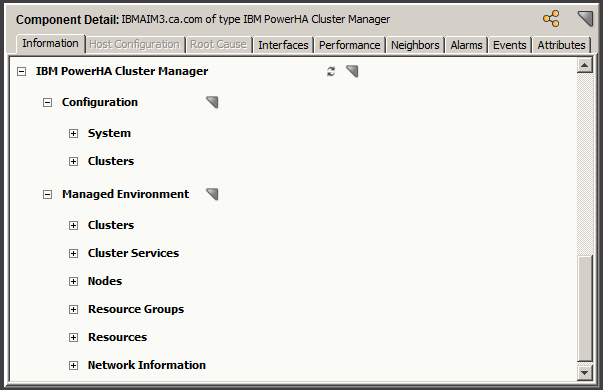Select the Resources label

click(x=117, y=337)
